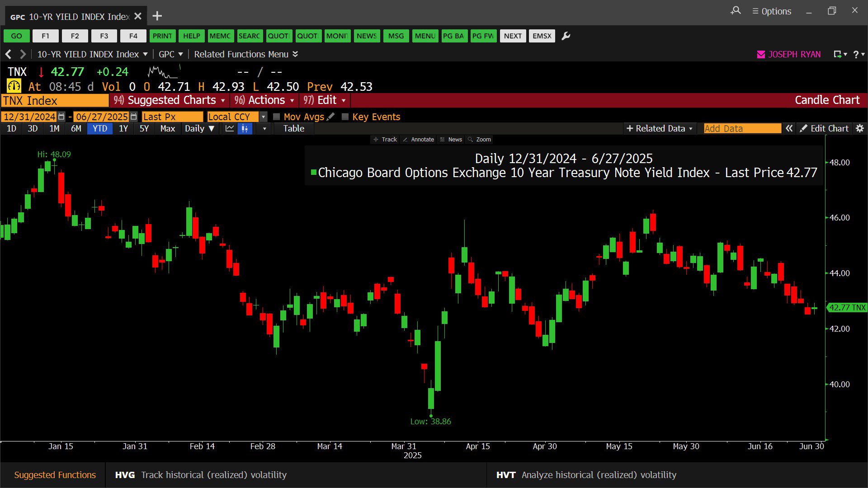Click the wrench customize toolbar icon
868x488 pixels.
pyautogui.click(x=566, y=36)
